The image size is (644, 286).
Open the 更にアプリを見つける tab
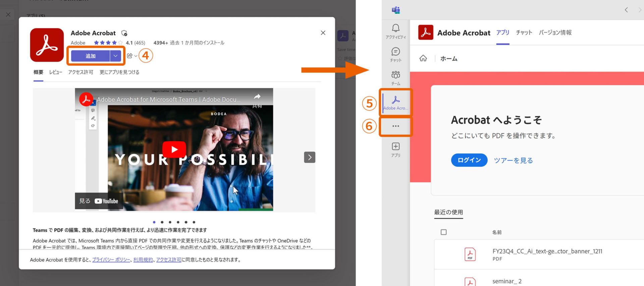[119, 72]
